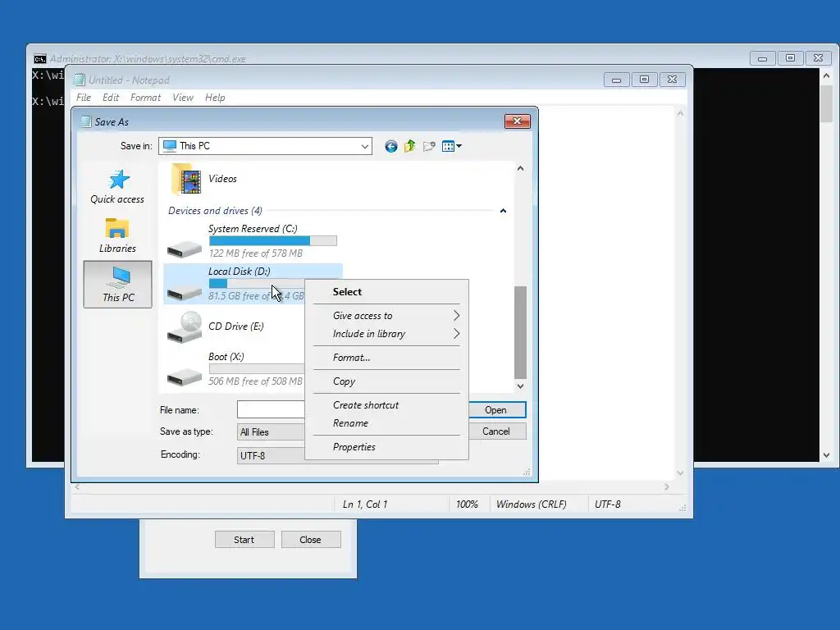Click the Save As dialog resize grip
The image size is (840, 630).
[527, 472]
